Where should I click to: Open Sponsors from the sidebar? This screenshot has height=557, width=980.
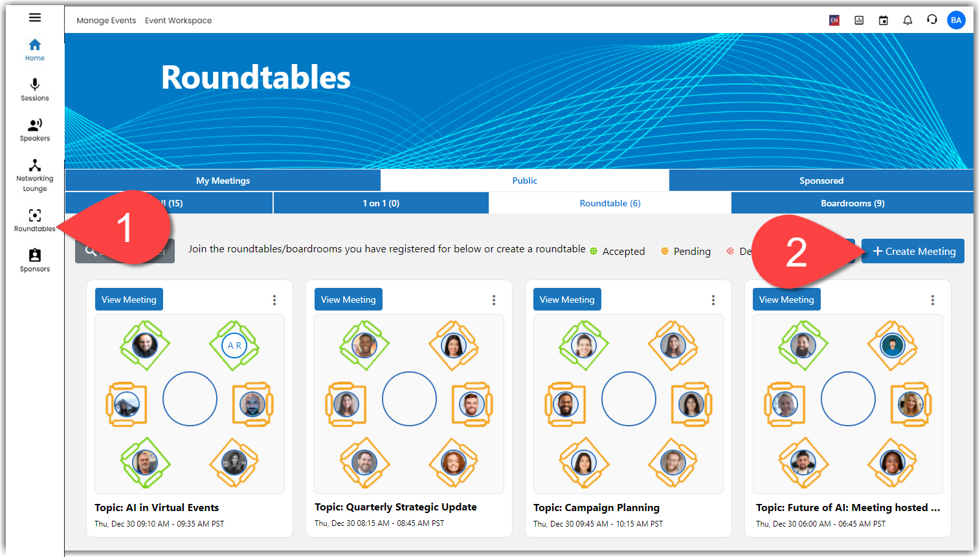pyautogui.click(x=35, y=261)
